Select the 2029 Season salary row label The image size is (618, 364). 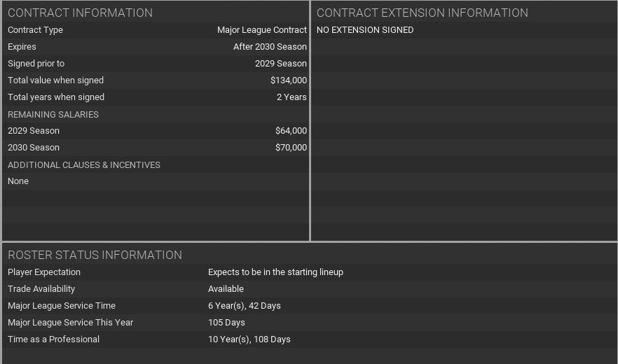tap(34, 131)
